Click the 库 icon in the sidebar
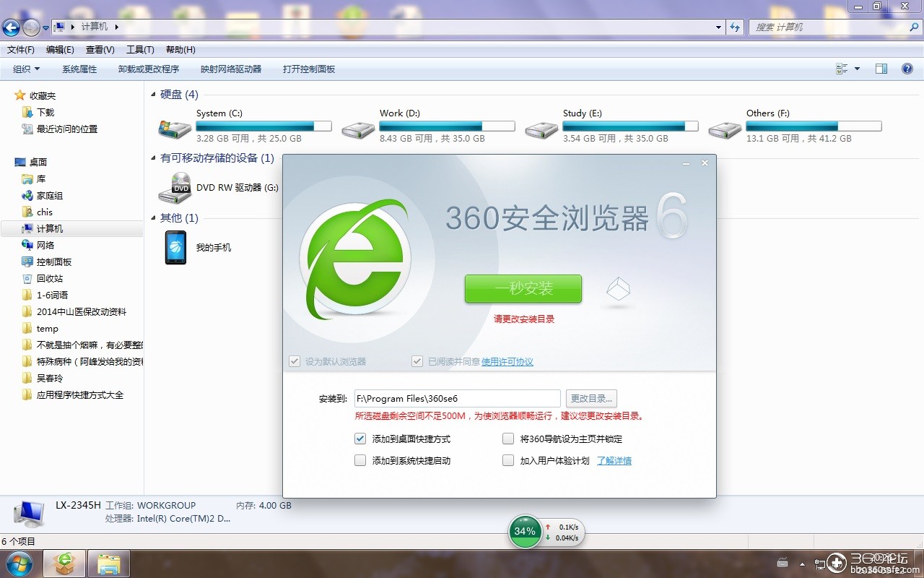This screenshot has height=578, width=924. pos(27,178)
